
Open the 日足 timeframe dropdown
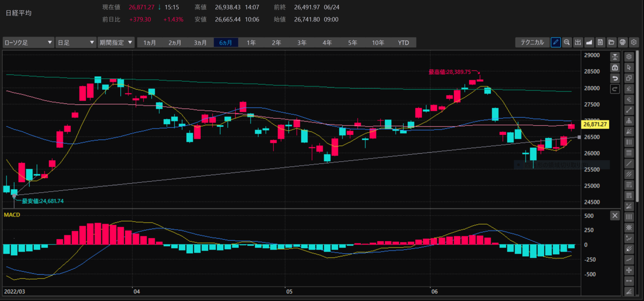(x=76, y=42)
